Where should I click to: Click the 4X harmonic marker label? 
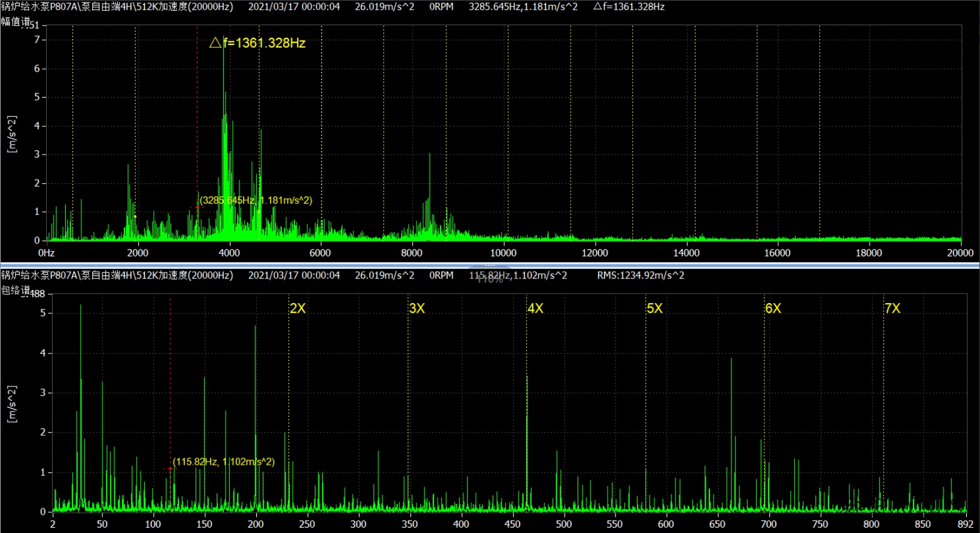tap(535, 308)
